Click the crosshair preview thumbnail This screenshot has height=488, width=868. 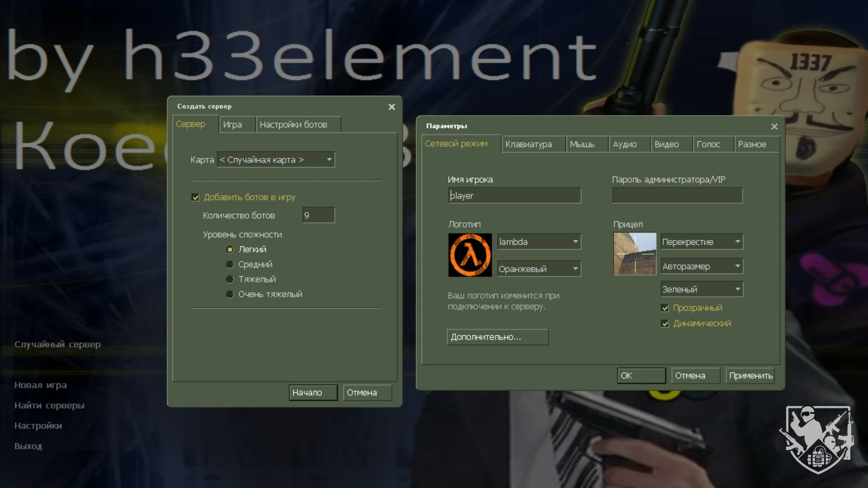pos(635,254)
